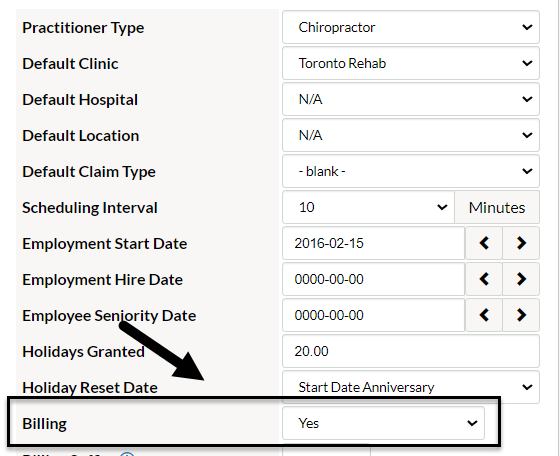The image size is (560, 456).
Task: Click the Minutes unit label
Action: (497, 207)
